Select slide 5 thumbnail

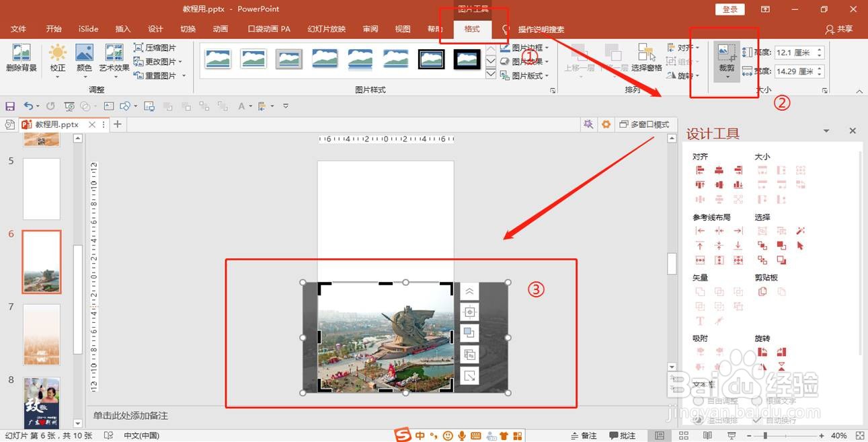click(x=42, y=189)
